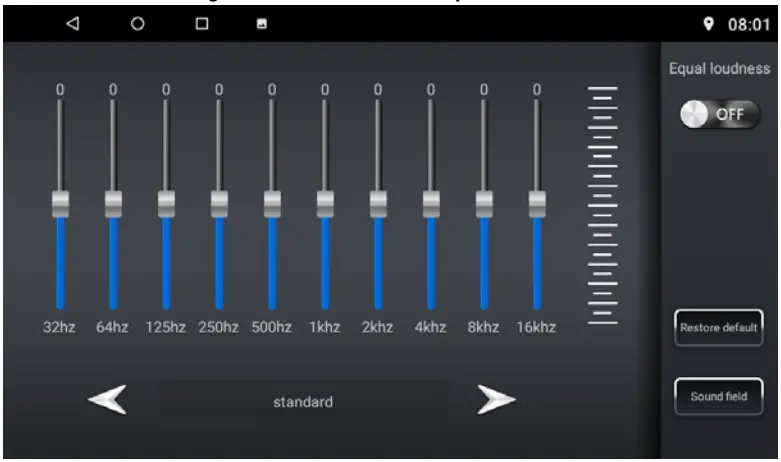Click the 16khz slider handle
This screenshot has width=781, height=462.
pos(537,204)
